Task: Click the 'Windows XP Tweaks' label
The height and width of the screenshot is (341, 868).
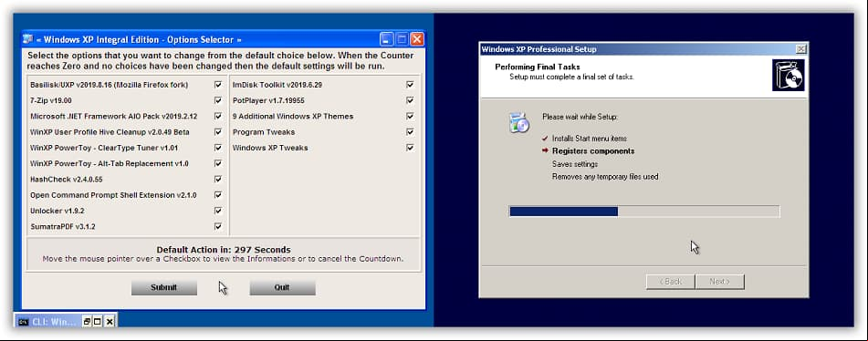Action: pos(270,148)
